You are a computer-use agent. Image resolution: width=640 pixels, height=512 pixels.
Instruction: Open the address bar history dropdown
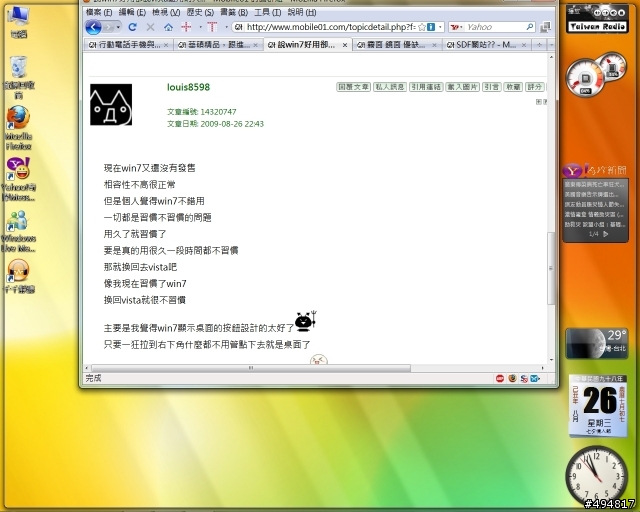[440, 27]
